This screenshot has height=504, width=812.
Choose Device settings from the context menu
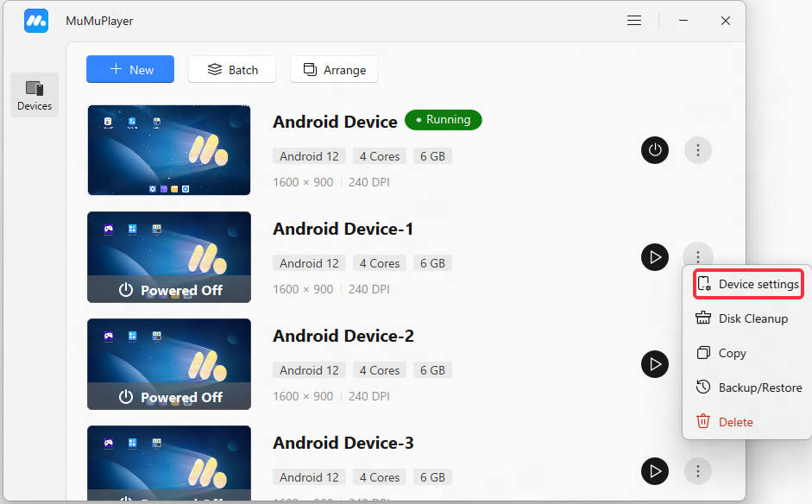click(x=748, y=284)
